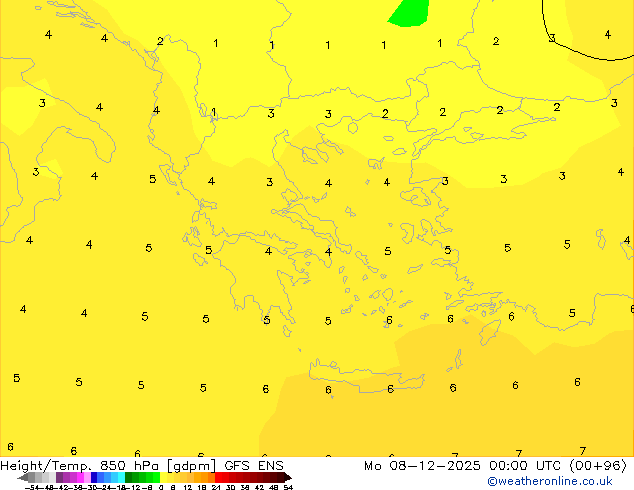Click the "Height/Temp." title text
The image size is (634, 490).
(x=45, y=466)
